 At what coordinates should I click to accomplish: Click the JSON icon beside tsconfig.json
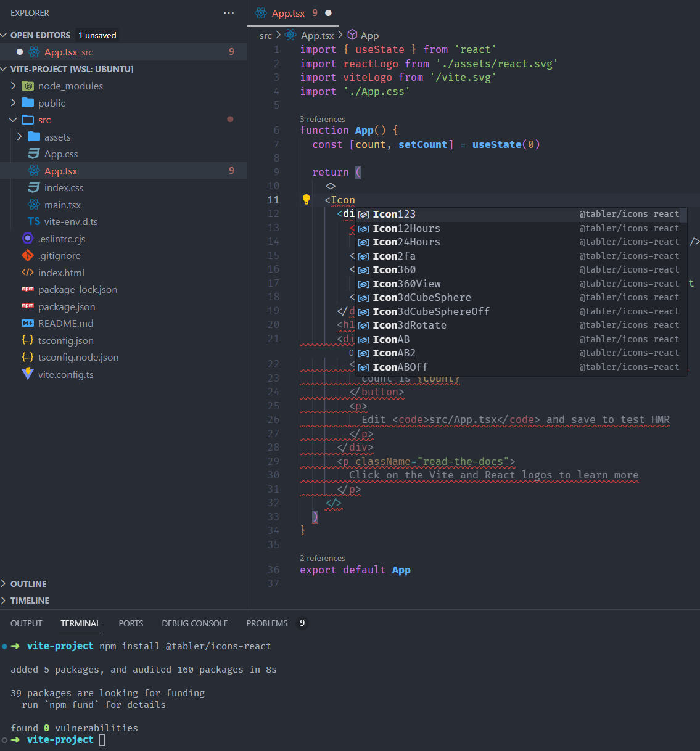pos(28,340)
